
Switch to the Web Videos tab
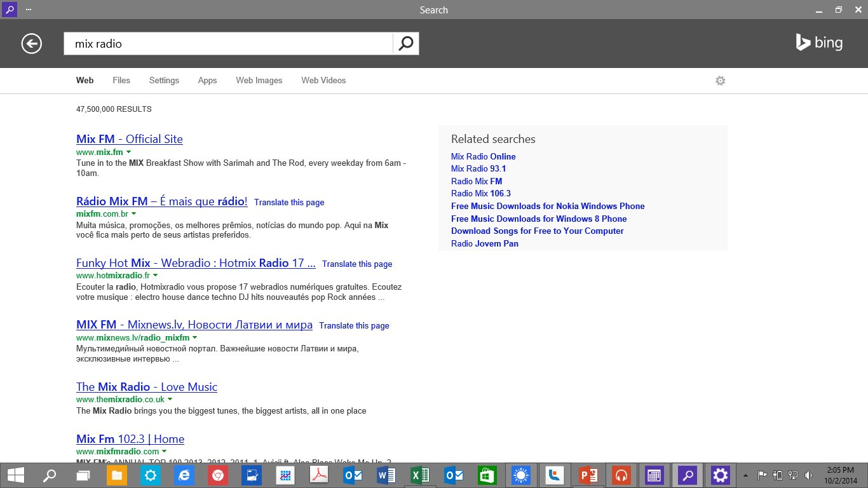click(323, 81)
